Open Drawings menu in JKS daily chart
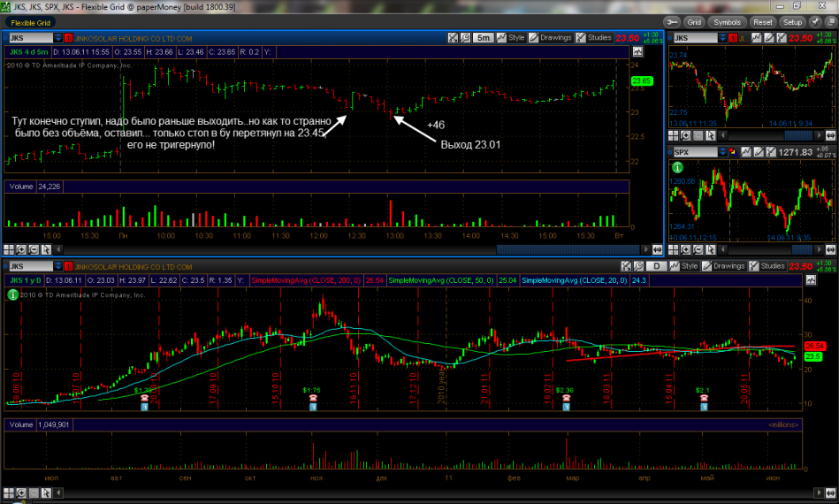 [724, 266]
